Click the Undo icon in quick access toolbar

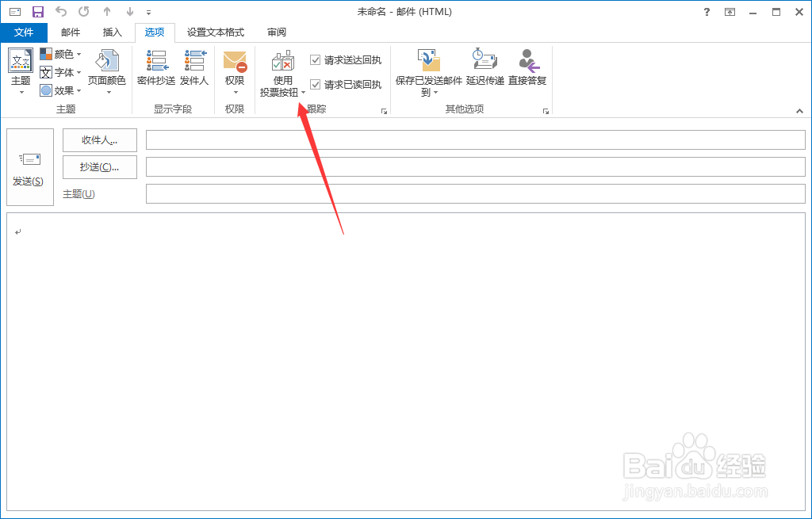pos(59,11)
